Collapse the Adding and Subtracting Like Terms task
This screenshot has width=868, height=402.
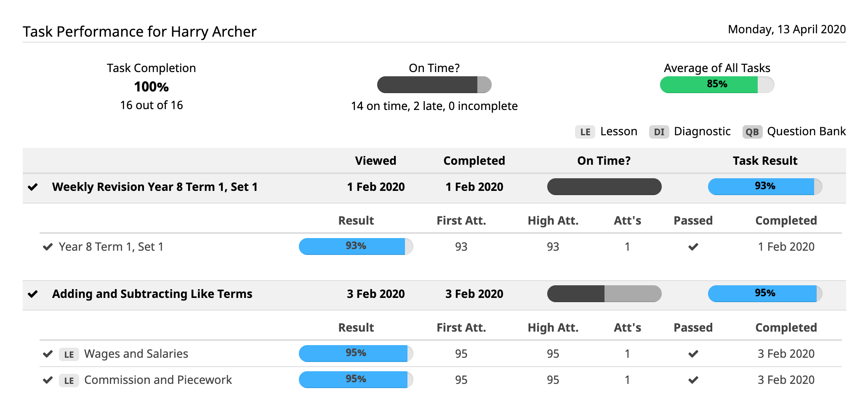pos(152,294)
